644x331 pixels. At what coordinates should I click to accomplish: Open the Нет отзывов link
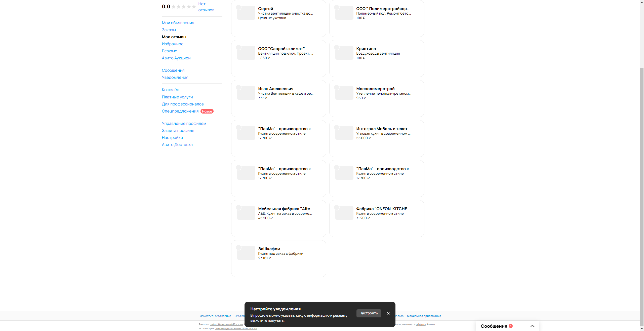tap(206, 7)
